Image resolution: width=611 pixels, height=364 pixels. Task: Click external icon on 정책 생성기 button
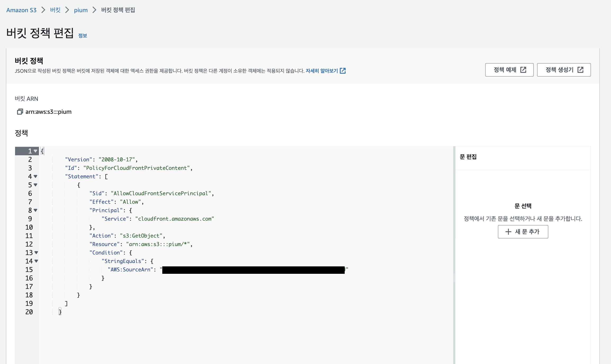click(x=581, y=70)
